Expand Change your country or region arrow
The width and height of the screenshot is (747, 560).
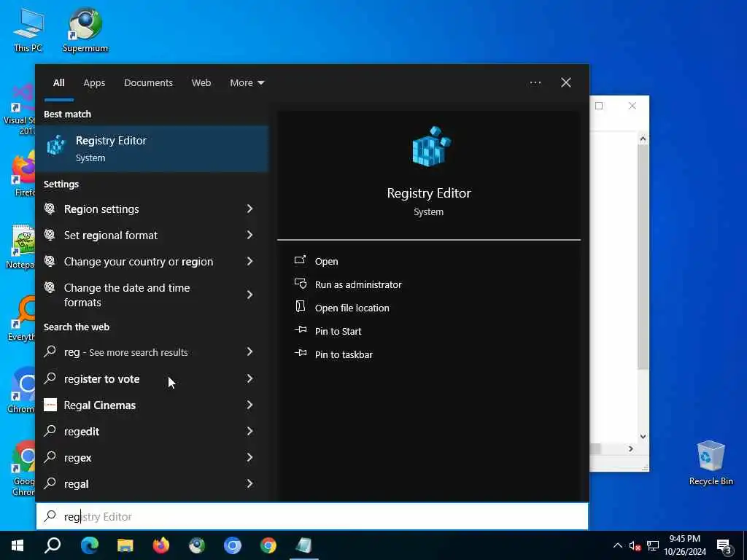249,261
